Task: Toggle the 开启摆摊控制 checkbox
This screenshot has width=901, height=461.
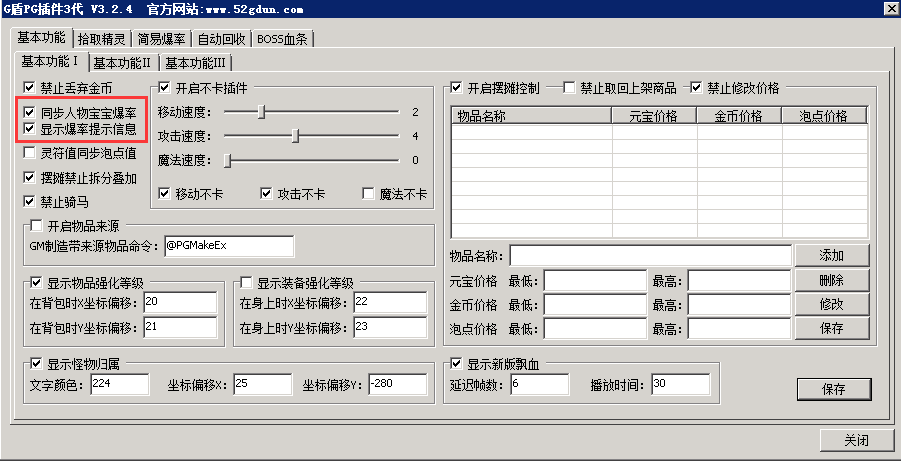Action: click(457, 88)
